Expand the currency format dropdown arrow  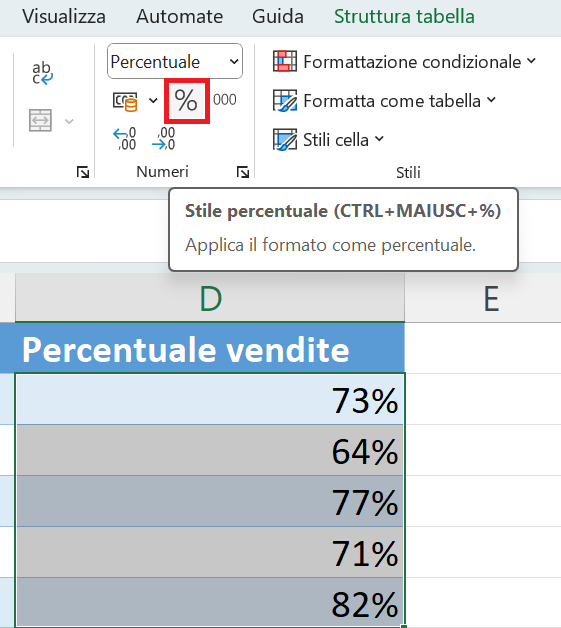click(153, 101)
